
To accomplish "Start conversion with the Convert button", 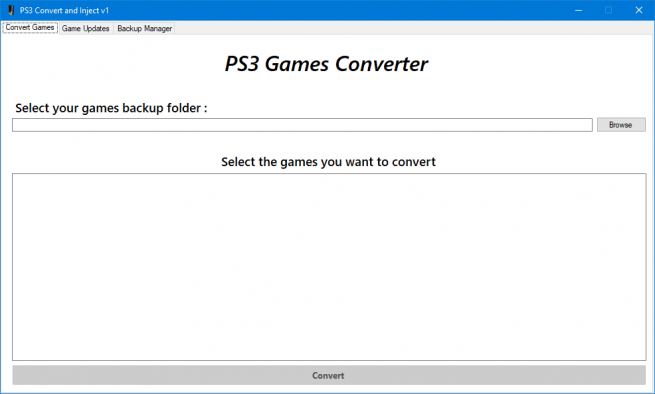I will [329, 375].
